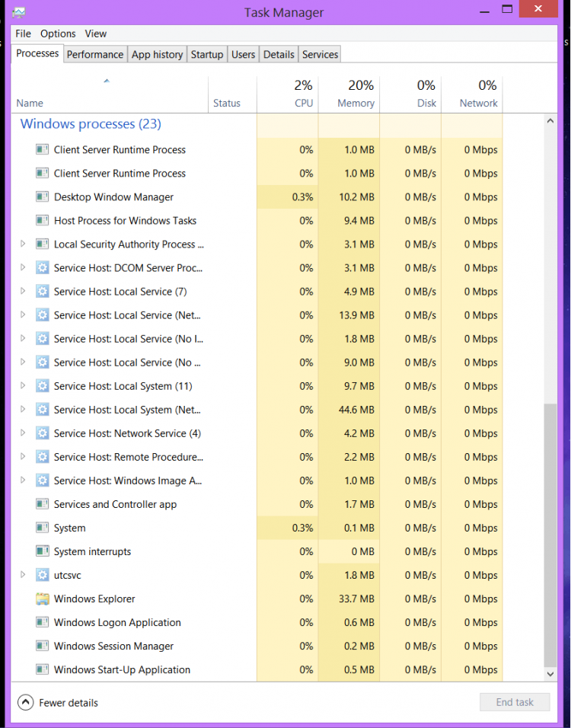Image resolution: width=571 pixels, height=728 pixels.
Task: Switch to the Users tab
Action: [244, 54]
